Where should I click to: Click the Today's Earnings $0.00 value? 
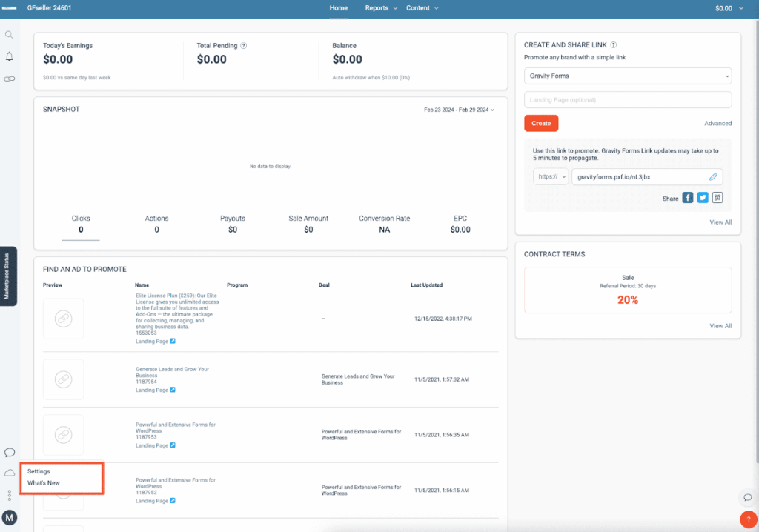58,59
